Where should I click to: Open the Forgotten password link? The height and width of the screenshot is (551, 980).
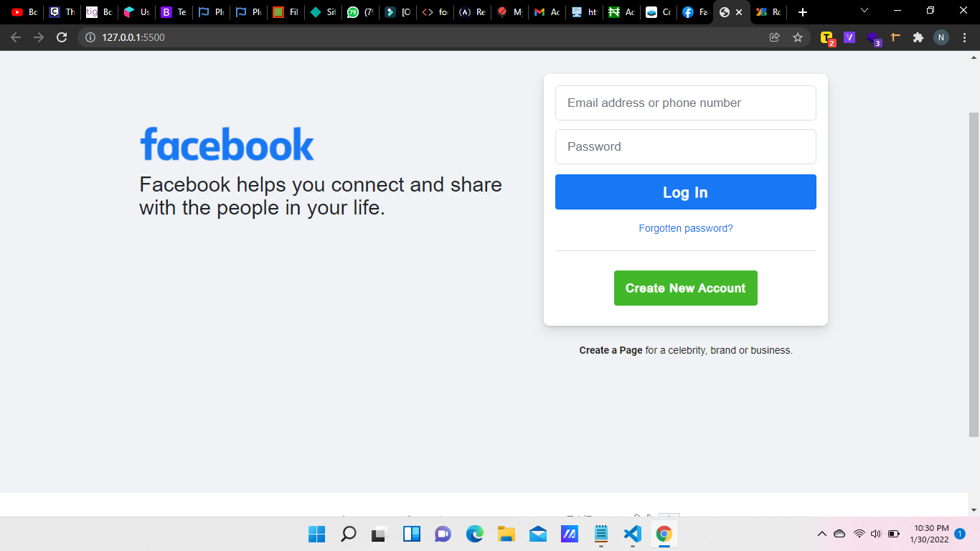[x=685, y=228]
